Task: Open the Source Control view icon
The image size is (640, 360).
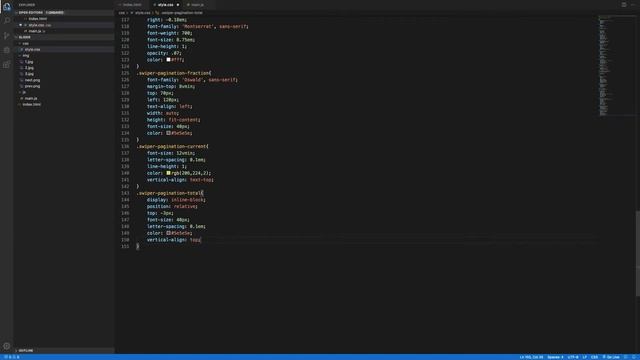Action: tap(7, 36)
